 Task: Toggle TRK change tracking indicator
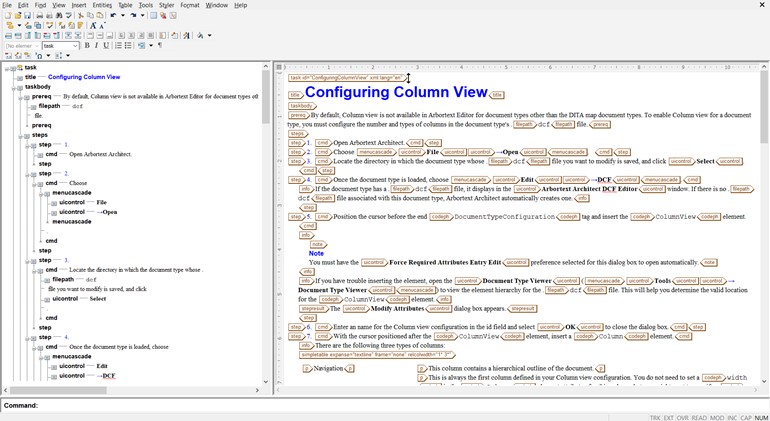[655, 418]
